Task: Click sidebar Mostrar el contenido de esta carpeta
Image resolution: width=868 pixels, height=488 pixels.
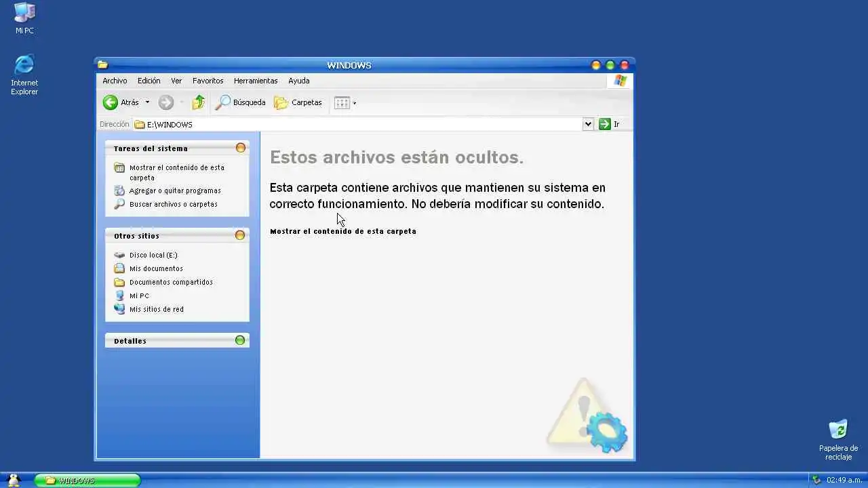Action: (x=177, y=172)
